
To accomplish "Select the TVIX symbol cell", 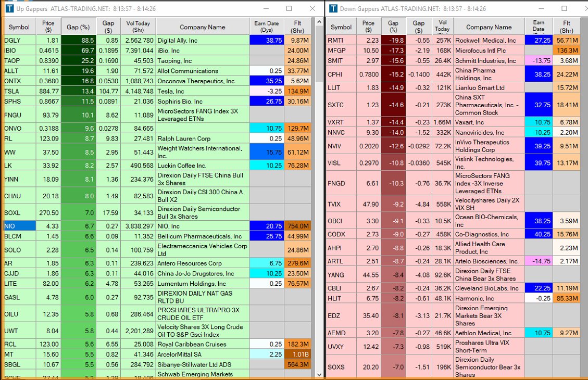I will [341, 204].
